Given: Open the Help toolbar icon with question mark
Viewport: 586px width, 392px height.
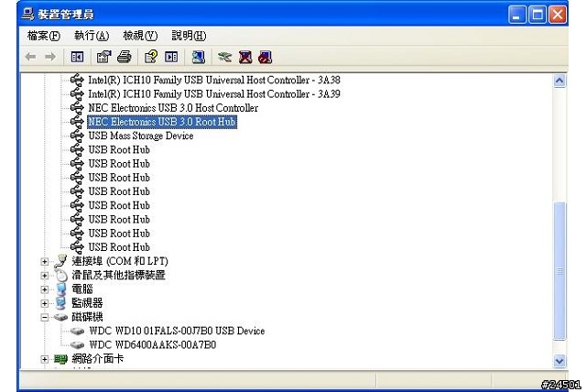Looking at the screenshot, I should pos(151,57).
